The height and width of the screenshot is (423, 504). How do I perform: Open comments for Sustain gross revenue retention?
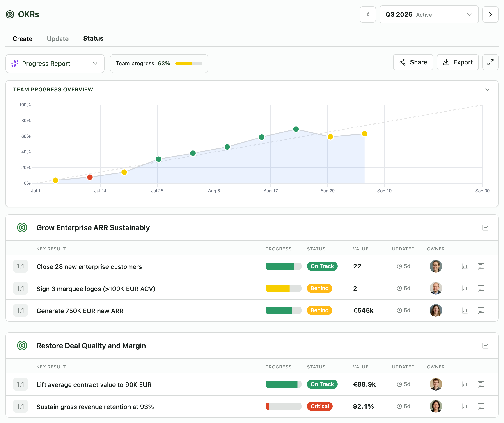(481, 406)
